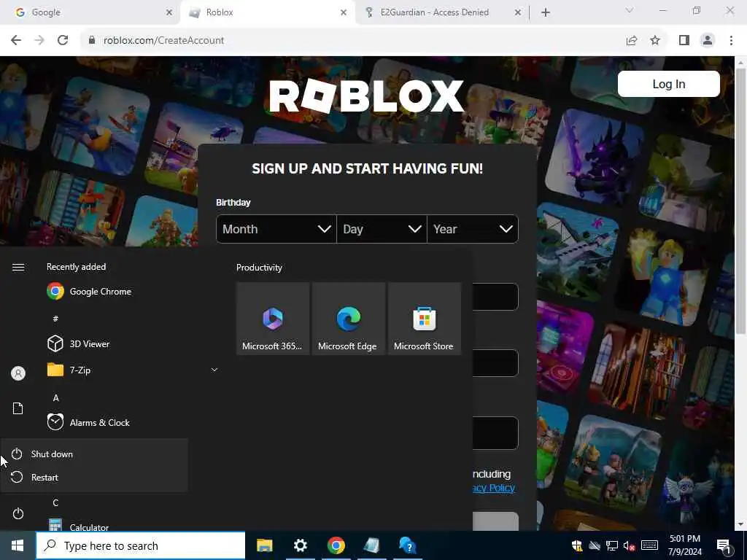Screen dimensions: 747x560
Task: Click the Log In button
Action: 668,84
